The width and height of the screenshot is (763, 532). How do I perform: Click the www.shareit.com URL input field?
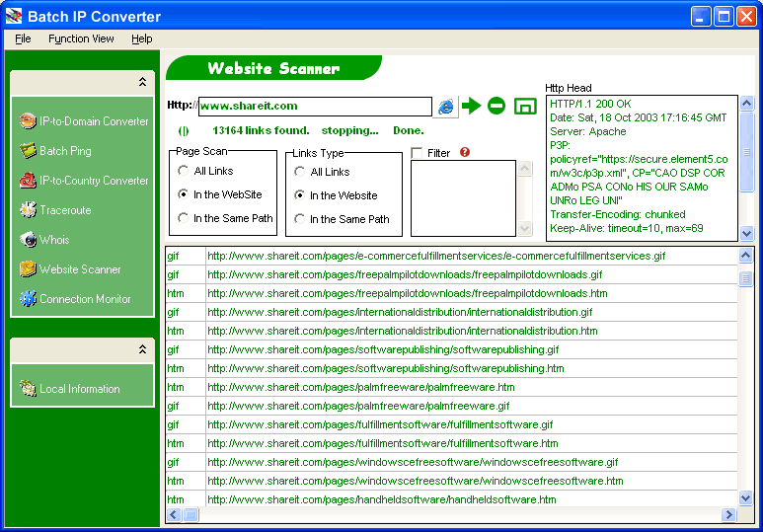click(x=315, y=107)
